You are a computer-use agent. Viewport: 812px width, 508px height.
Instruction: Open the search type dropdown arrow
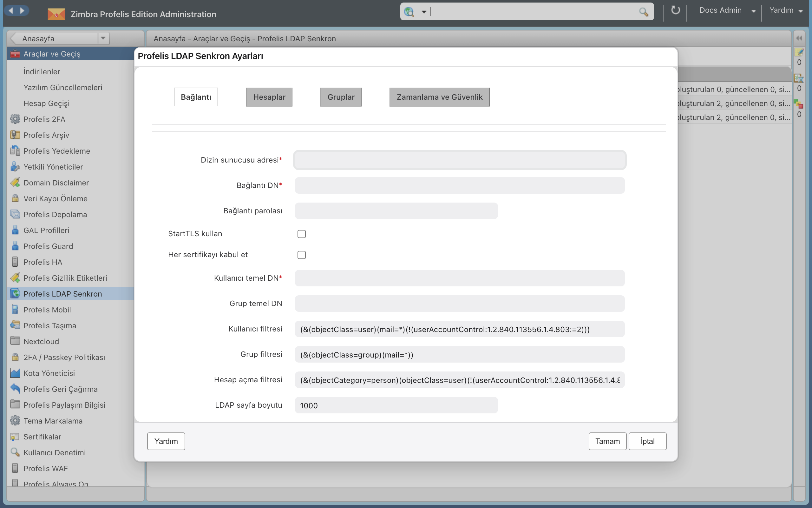pyautogui.click(x=424, y=12)
